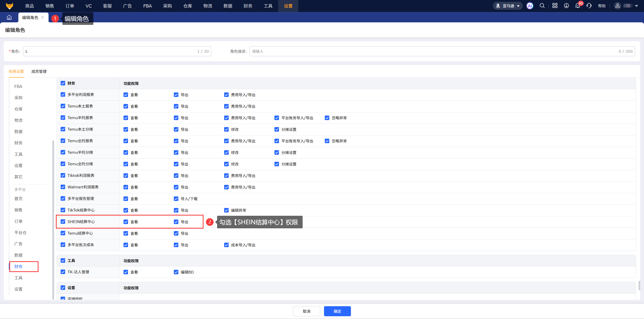Click the 确定 confirm button
The image size is (644, 319).
tap(337, 311)
